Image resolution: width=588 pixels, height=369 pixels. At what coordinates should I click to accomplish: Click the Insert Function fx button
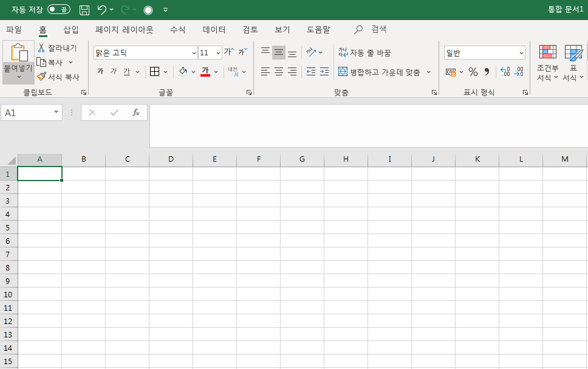(136, 112)
